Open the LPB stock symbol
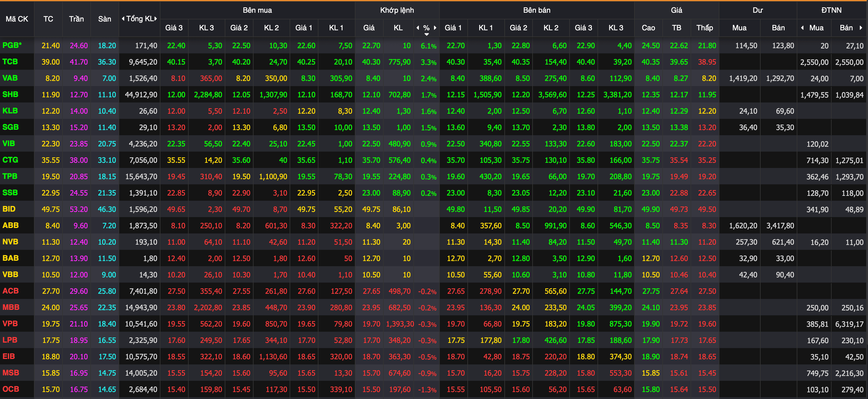The height and width of the screenshot is (399, 868). coord(10,340)
